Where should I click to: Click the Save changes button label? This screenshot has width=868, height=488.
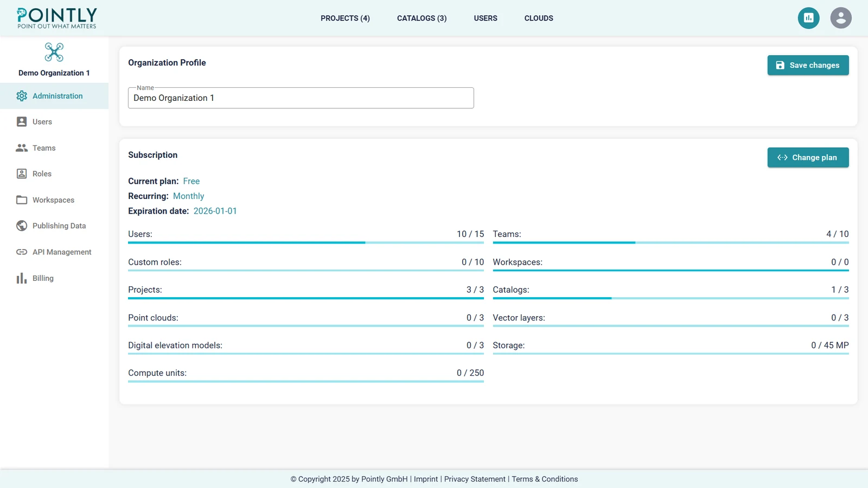pos(814,65)
